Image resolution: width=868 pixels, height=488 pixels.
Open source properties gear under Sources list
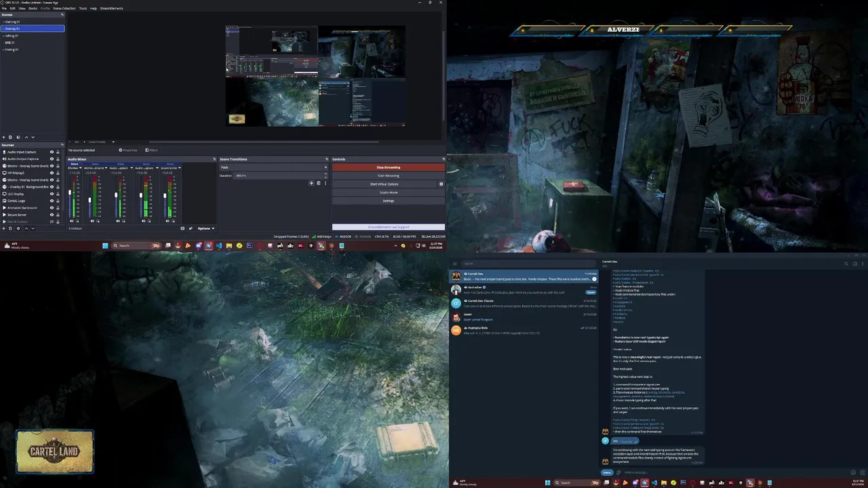click(18, 228)
